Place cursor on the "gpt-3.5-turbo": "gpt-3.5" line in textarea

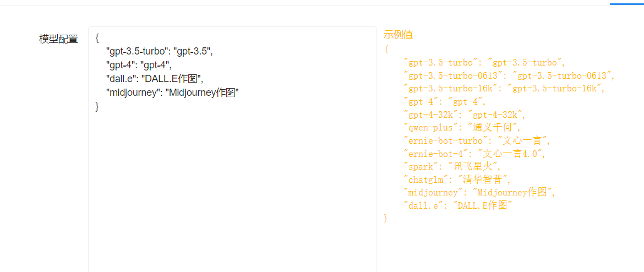click(x=160, y=51)
